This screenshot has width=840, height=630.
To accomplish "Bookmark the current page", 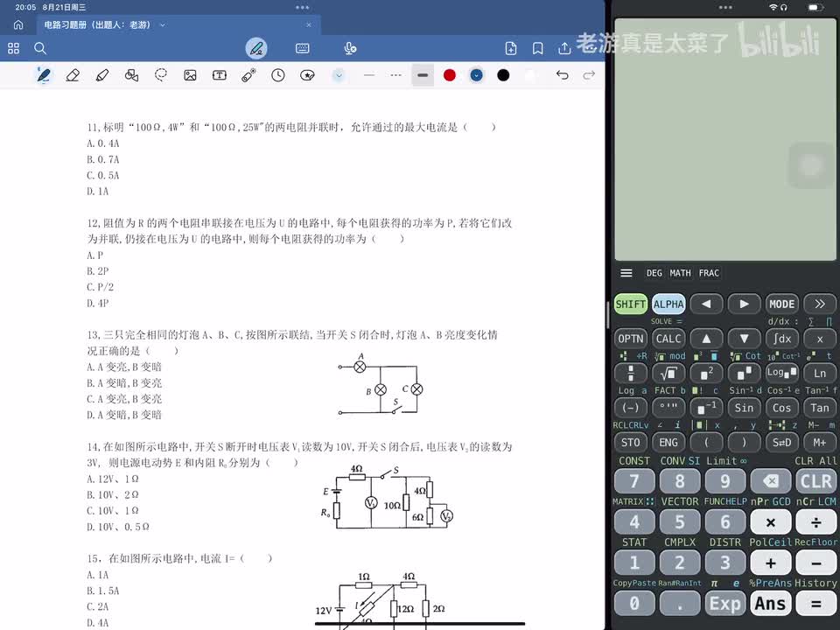I will point(537,48).
